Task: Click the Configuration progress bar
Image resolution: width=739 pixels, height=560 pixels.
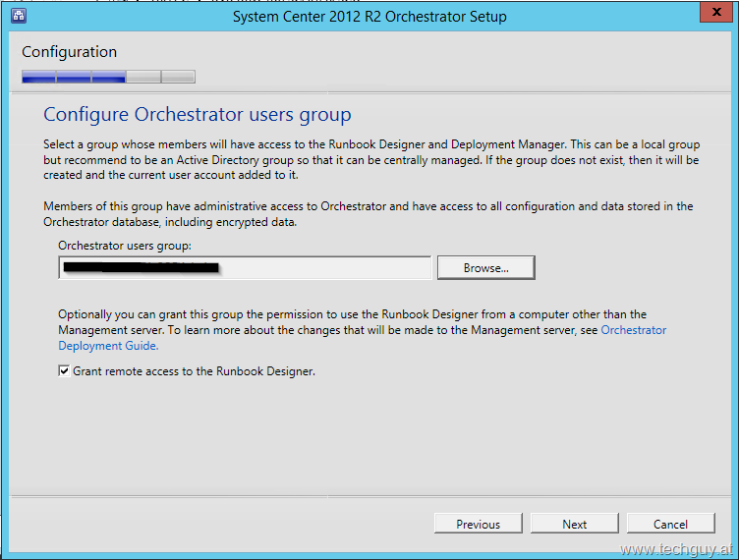Action: point(108,77)
